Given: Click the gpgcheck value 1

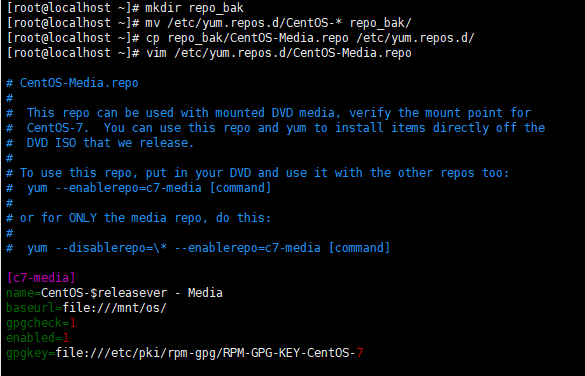Looking at the screenshot, I should tap(73, 323).
